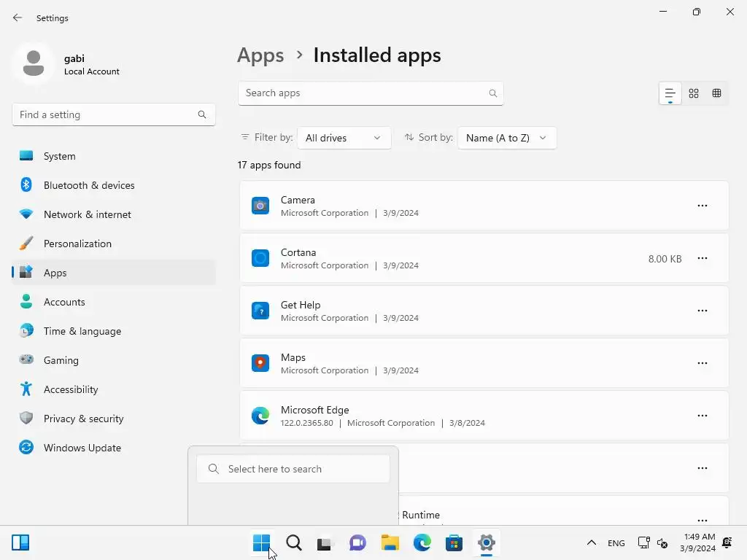
Task: Open Task View on taskbar
Action: coord(325,542)
